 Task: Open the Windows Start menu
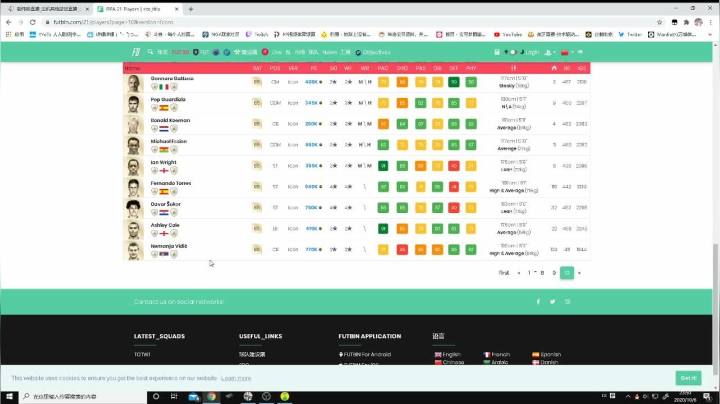9,396
